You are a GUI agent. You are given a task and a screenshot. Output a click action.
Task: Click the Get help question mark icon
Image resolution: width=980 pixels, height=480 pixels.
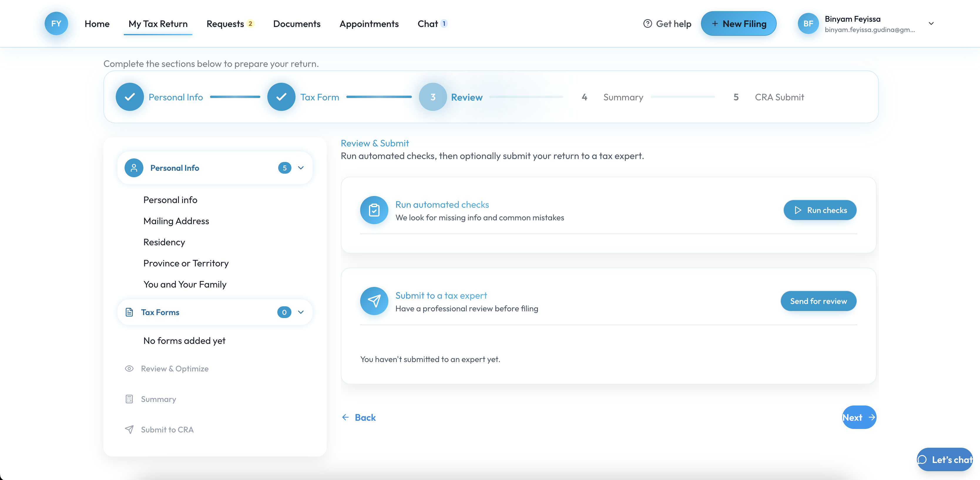click(x=647, y=23)
